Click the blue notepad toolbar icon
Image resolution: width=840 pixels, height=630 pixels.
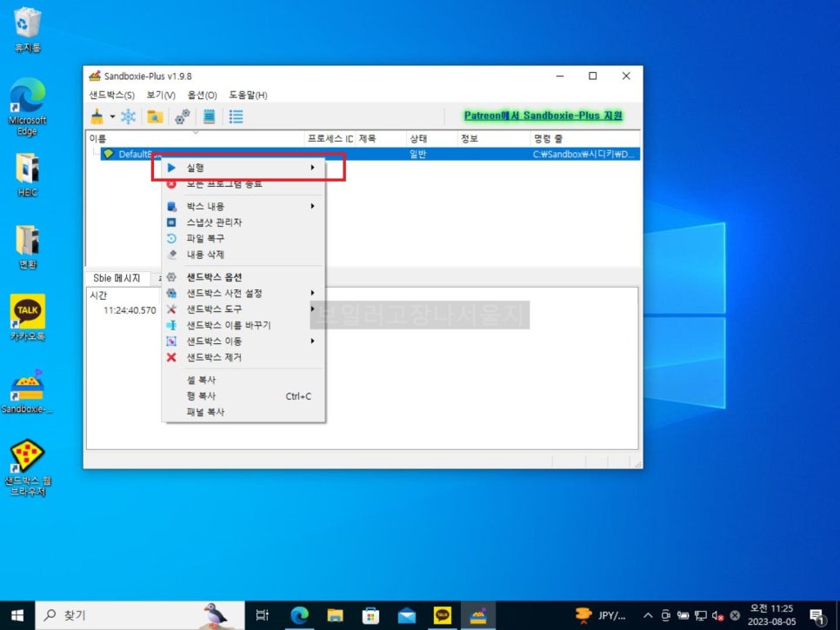pyautogui.click(x=209, y=116)
